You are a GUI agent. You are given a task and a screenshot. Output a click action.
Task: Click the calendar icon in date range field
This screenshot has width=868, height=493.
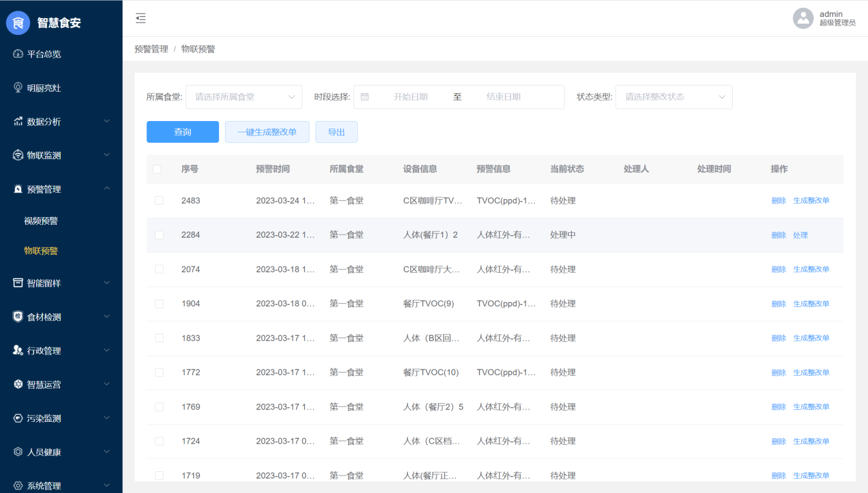point(365,97)
